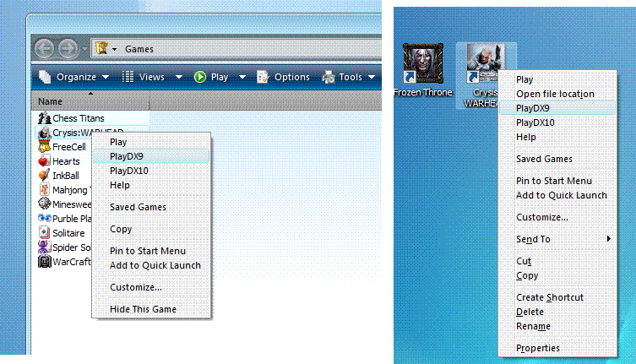
Task: Open Saved Games from Games window context menu
Action: (151, 207)
